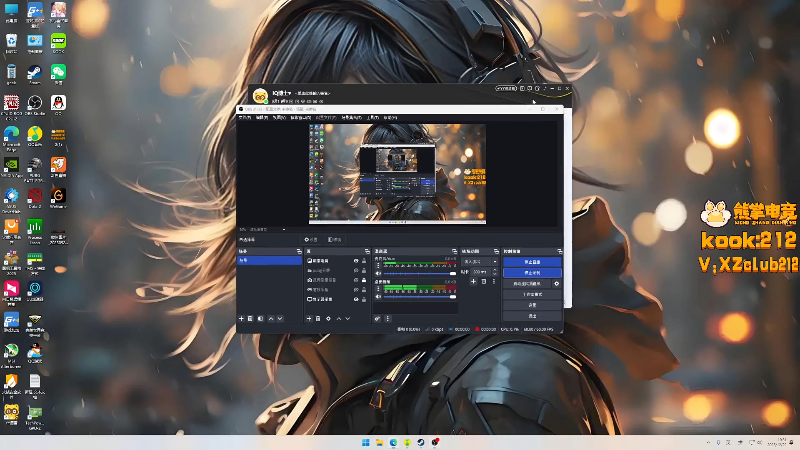Open source properties gear in Sources toolbar
The height and width of the screenshot is (450, 800).
328,318
